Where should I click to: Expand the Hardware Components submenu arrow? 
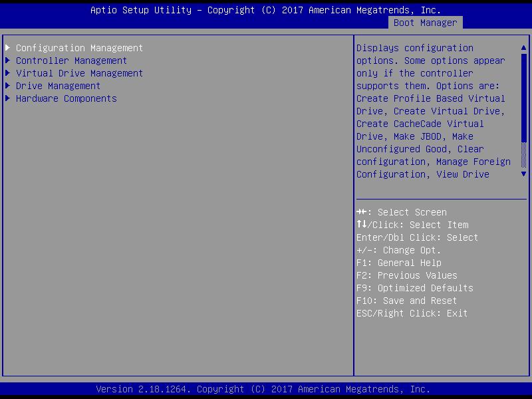pos(8,98)
